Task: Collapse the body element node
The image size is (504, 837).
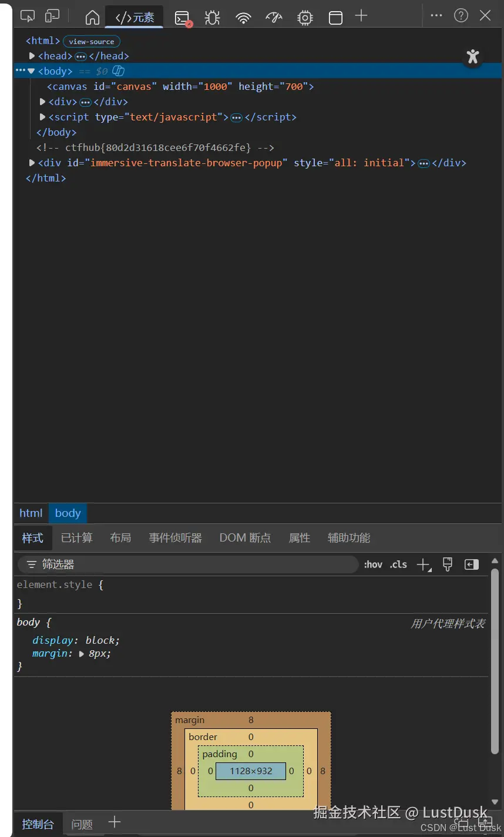Action: pos(31,71)
